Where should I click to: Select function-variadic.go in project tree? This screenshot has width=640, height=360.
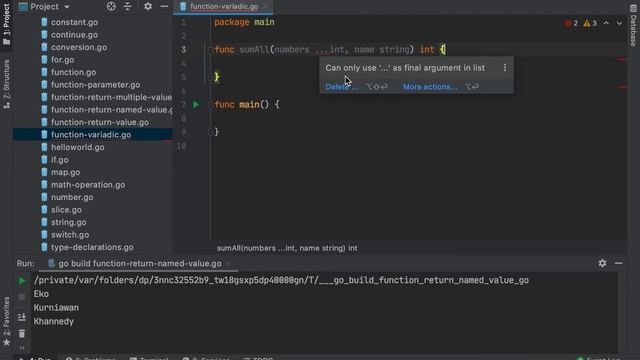coord(91,135)
